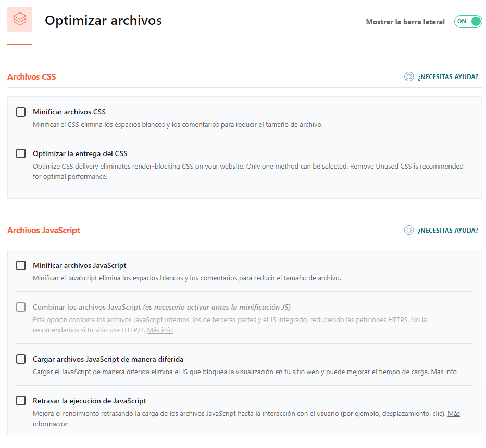Open ¿Necesitas ayuda? link in Archivos CSS section

click(448, 77)
